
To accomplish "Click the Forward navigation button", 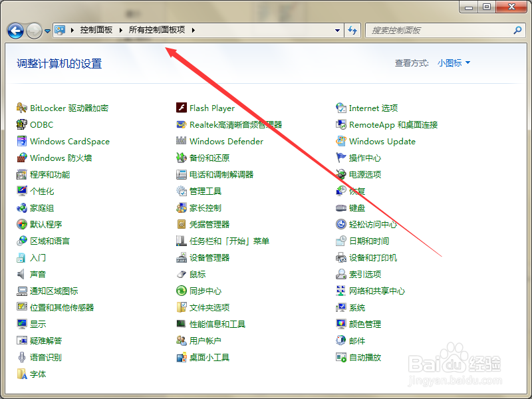I will [x=35, y=31].
